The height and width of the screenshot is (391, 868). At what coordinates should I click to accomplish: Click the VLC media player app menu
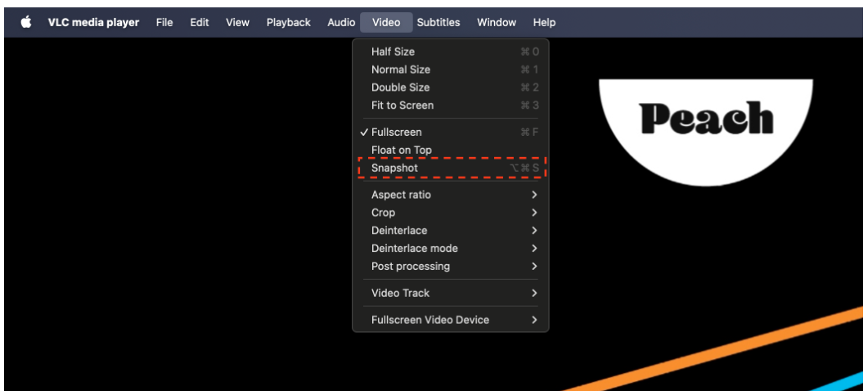tap(93, 23)
